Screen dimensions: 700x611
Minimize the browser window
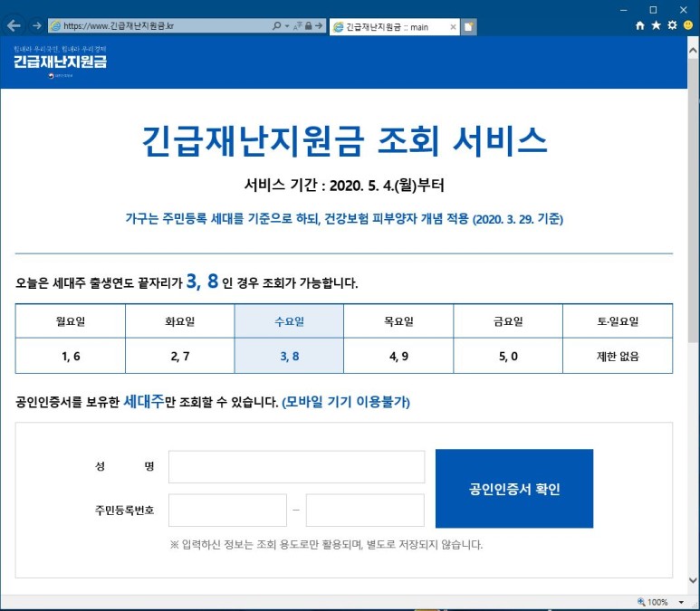click(x=624, y=10)
